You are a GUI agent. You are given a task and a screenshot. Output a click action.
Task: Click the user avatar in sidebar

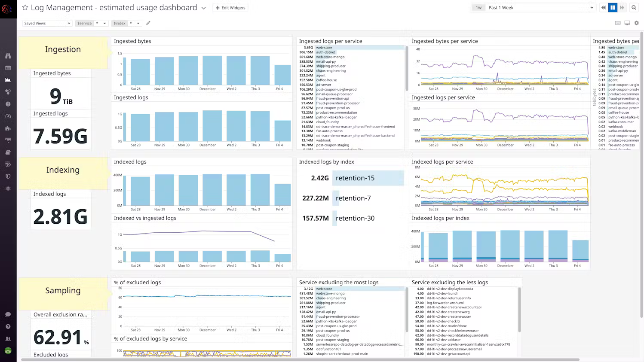(x=8, y=350)
